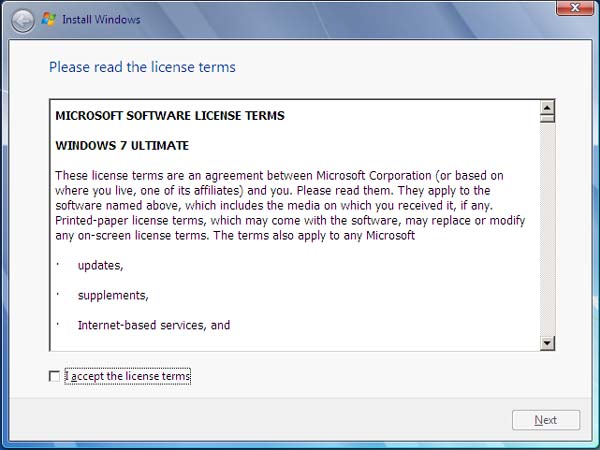Click the Windows flag logo in title bar
This screenshot has height=450, width=600.
click(49, 19)
